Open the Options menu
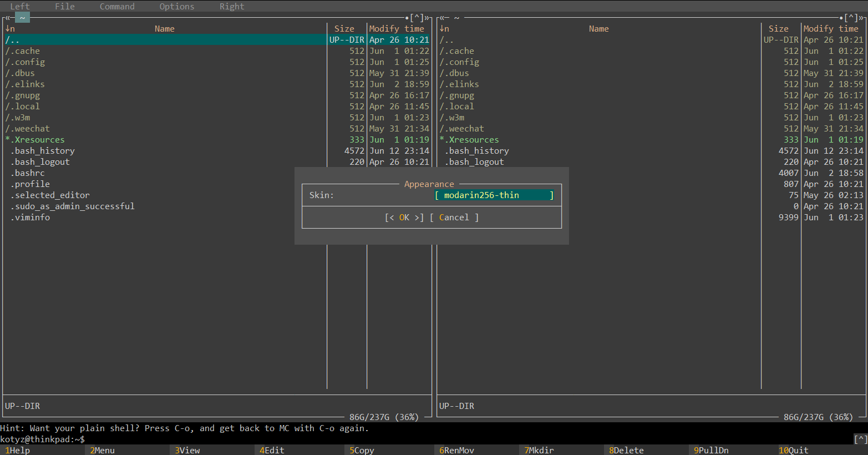This screenshot has height=455, width=868. point(177,7)
